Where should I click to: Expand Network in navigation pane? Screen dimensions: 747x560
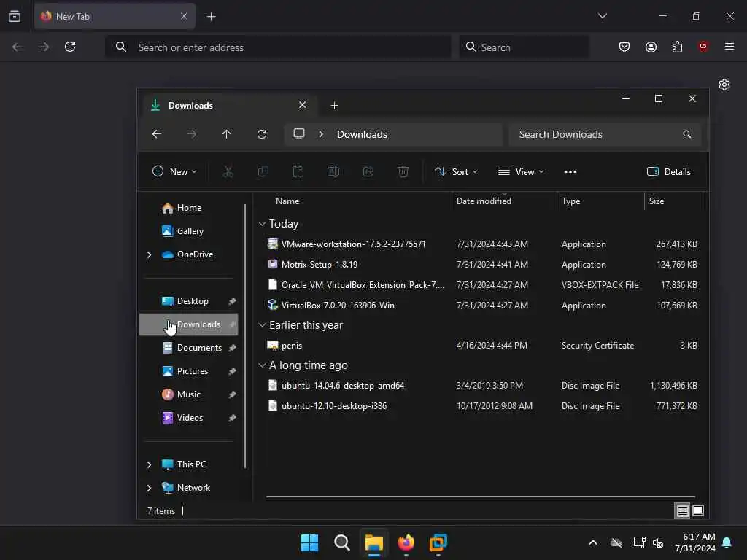[x=149, y=488]
